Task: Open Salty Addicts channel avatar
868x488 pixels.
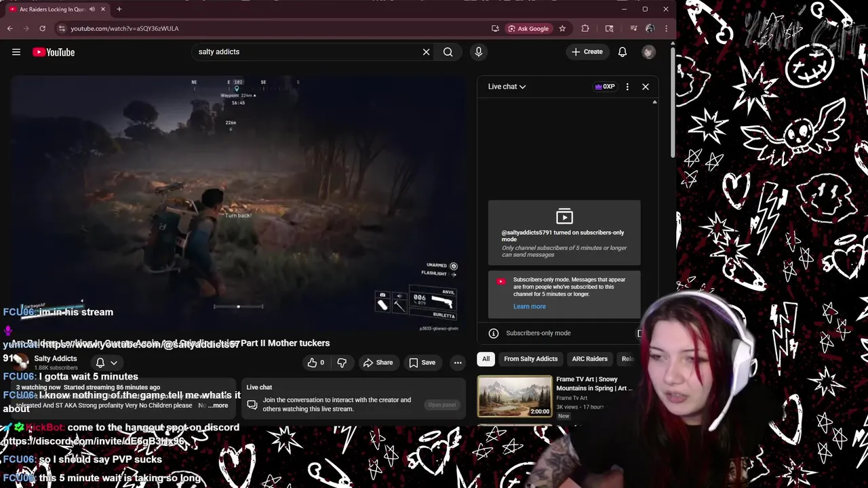Action: coord(20,362)
